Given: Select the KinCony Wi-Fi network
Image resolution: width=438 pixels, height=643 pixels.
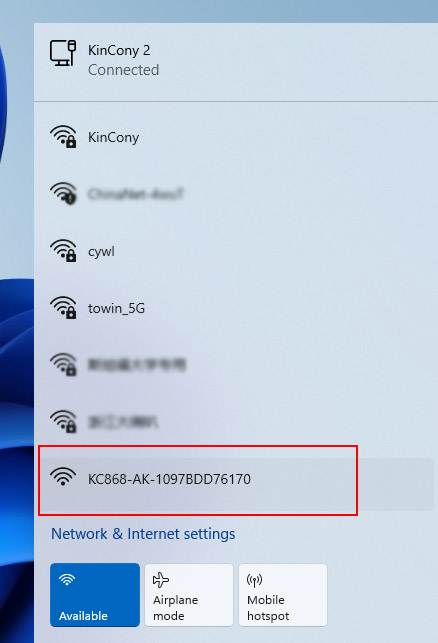Looking at the screenshot, I should (x=236, y=137).
